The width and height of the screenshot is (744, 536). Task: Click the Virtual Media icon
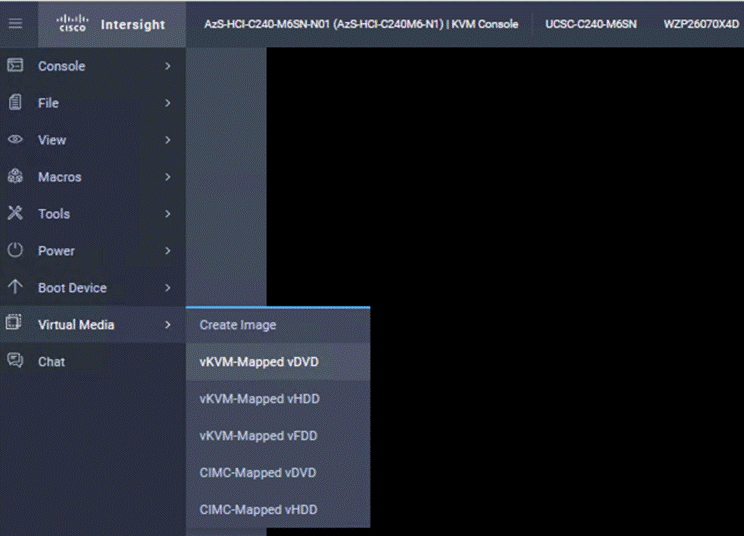click(14, 323)
